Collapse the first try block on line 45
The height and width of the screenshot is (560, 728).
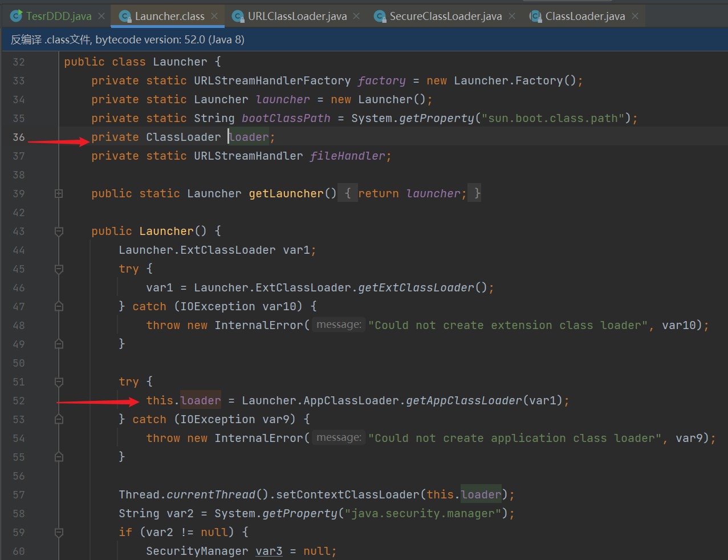click(59, 269)
